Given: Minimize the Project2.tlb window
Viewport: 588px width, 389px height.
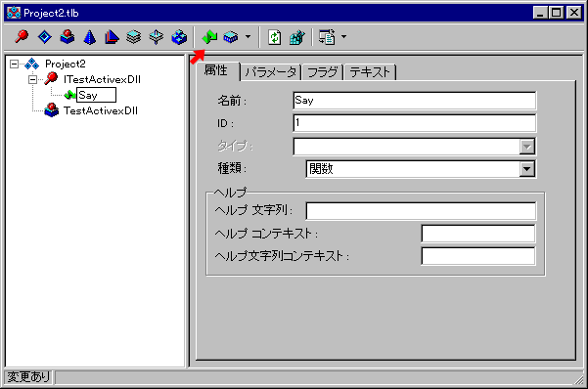Looking at the screenshot, I should pos(540,13).
